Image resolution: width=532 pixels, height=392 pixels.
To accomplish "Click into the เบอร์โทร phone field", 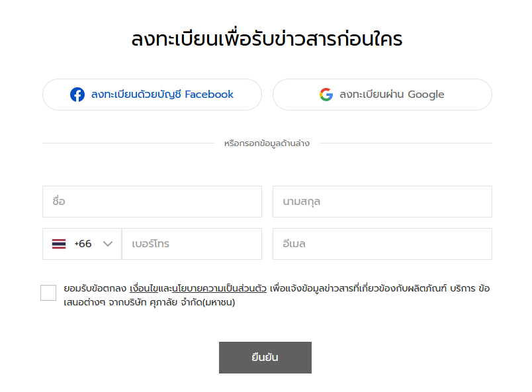I will pyautogui.click(x=192, y=244).
